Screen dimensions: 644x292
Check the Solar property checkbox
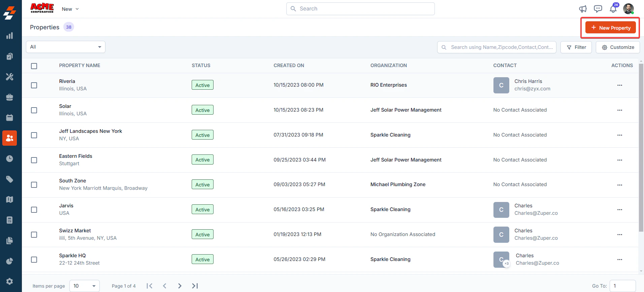coord(34,110)
